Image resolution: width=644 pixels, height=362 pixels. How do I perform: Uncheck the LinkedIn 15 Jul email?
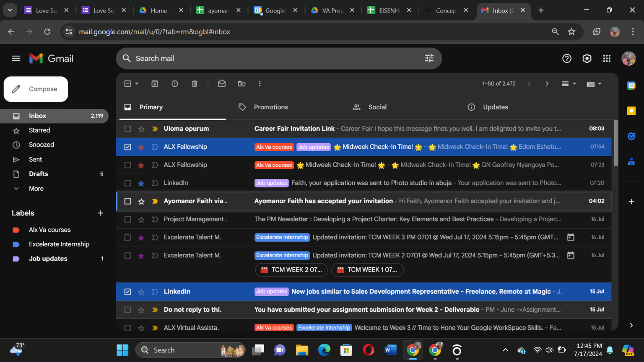127,292
